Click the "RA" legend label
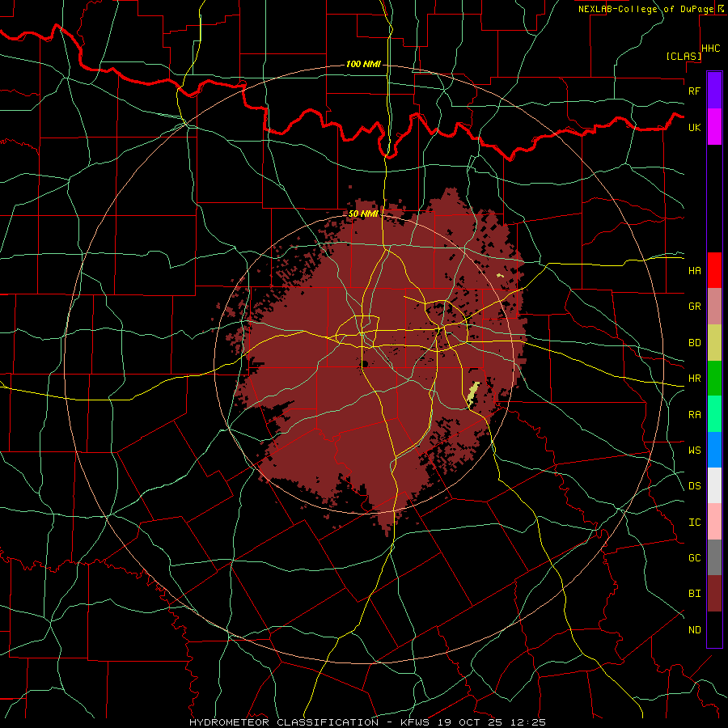 694,415
